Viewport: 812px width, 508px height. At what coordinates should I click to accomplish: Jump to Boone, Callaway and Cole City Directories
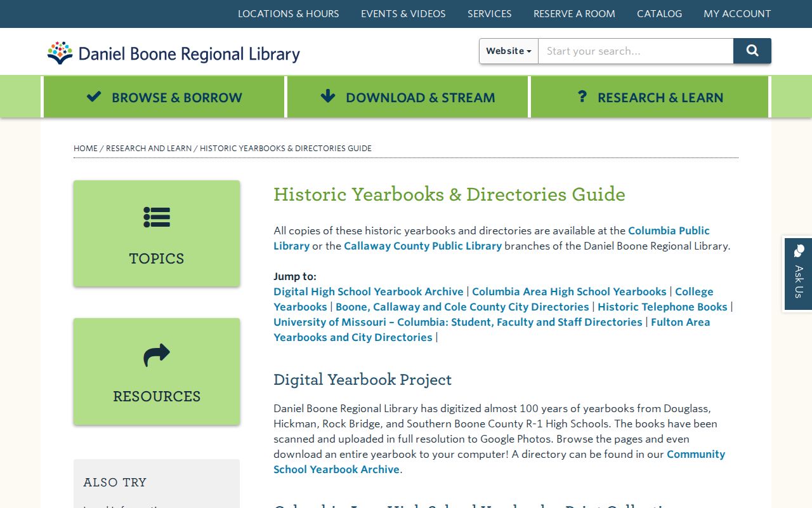[x=462, y=307]
